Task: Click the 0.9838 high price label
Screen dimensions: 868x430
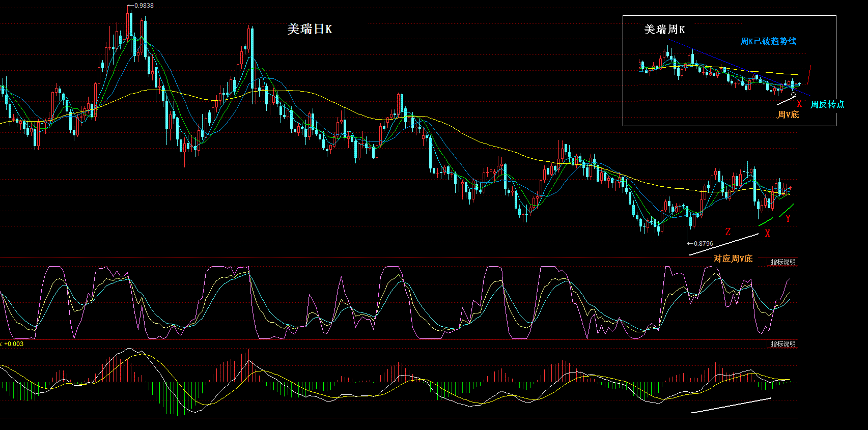Action: tap(144, 6)
